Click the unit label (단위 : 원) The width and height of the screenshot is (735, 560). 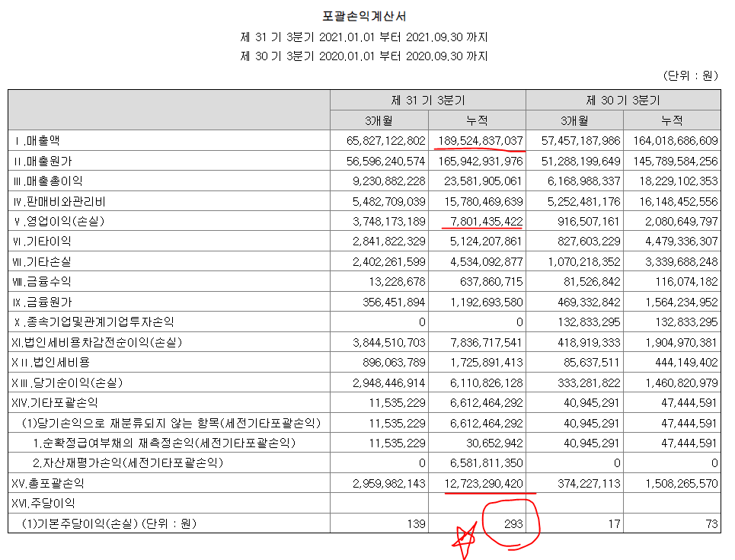click(x=691, y=75)
